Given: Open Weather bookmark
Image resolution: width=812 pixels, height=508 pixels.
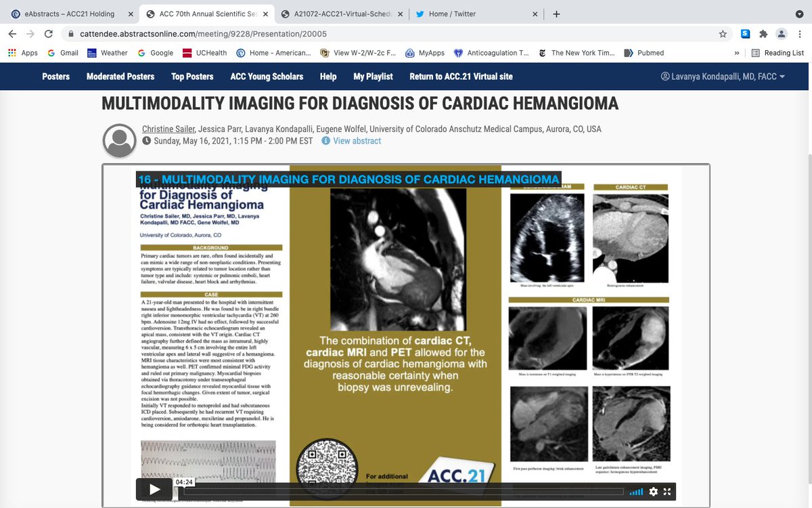Looking at the screenshot, I should click(x=107, y=53).
